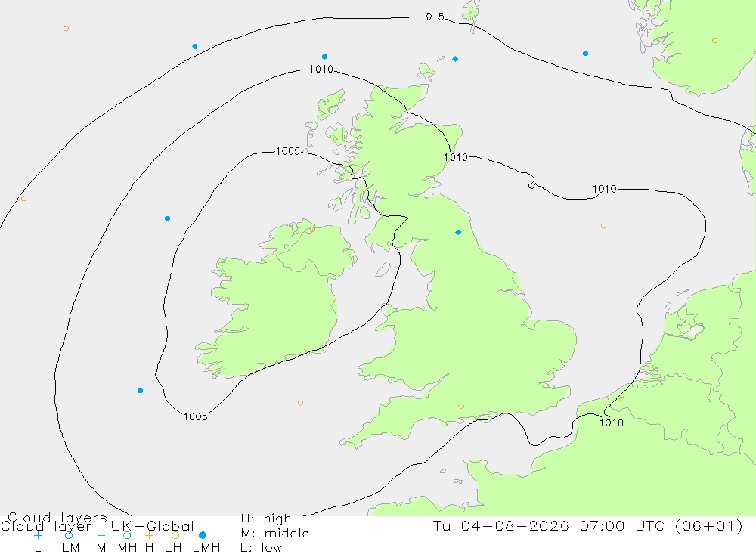Viewport: 756px width, 554px height.
Task: Click the blue plus L legend symbol
Action: click(38, 535)
